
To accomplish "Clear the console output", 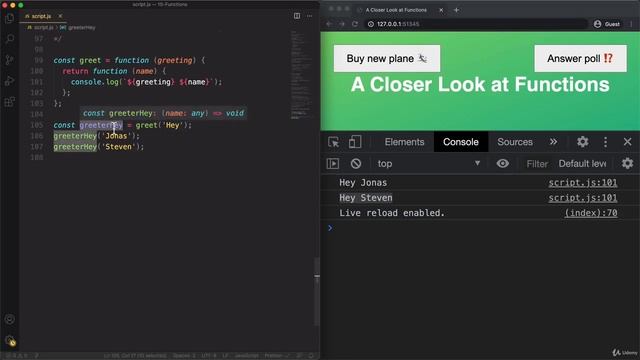I will tap(356, 164).
